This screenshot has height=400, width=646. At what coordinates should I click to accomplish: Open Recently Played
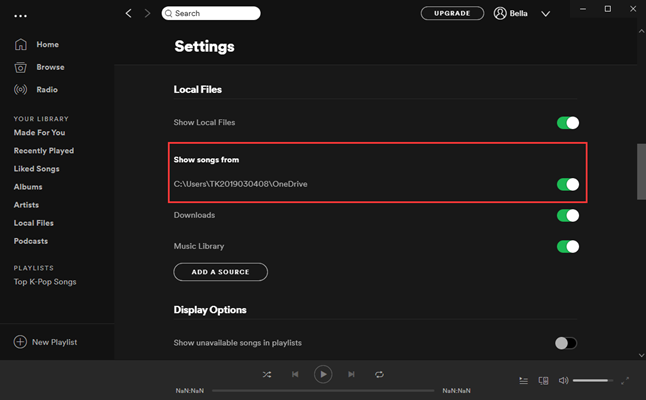[x=44, y=151]
